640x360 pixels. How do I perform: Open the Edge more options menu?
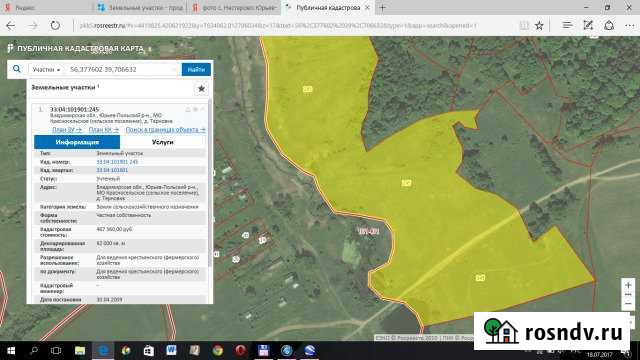[x=630, y=26]
